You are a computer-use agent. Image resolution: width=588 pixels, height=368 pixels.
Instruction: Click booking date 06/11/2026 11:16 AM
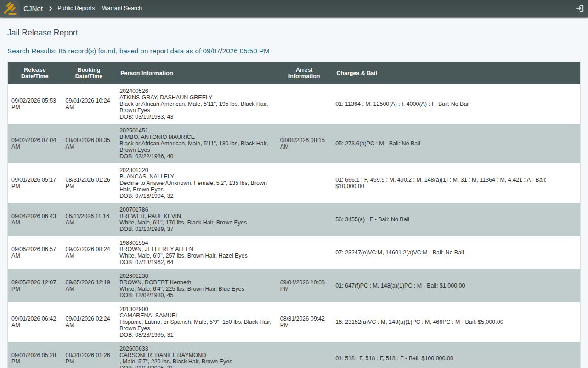click(x=87, y=219)
